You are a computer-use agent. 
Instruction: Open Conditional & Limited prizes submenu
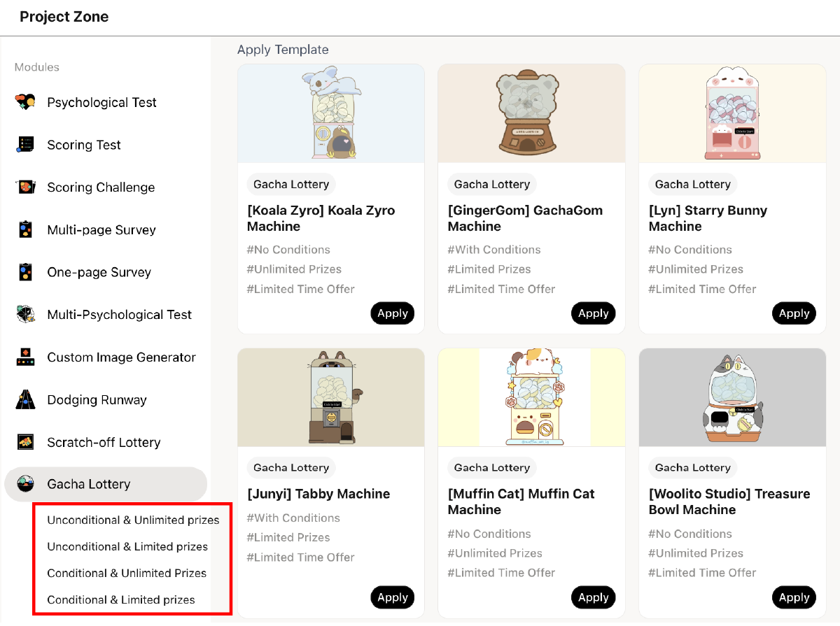point(121,600)
